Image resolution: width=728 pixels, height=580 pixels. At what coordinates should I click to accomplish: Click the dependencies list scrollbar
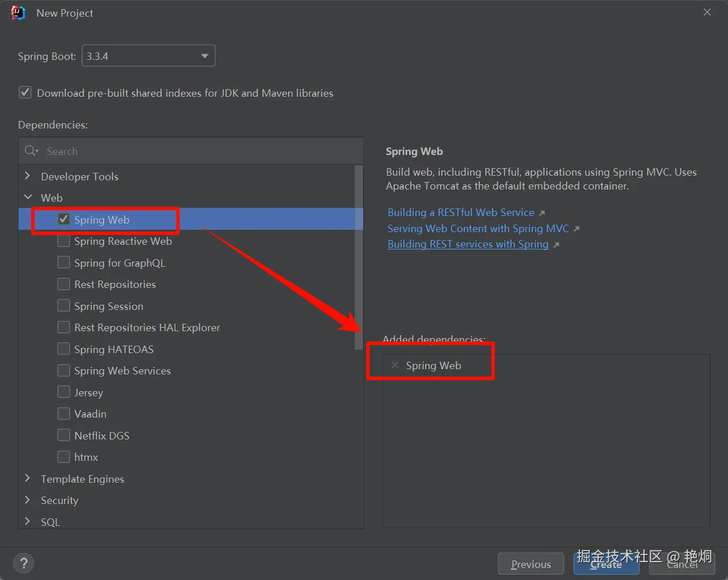tap(359, 257)
